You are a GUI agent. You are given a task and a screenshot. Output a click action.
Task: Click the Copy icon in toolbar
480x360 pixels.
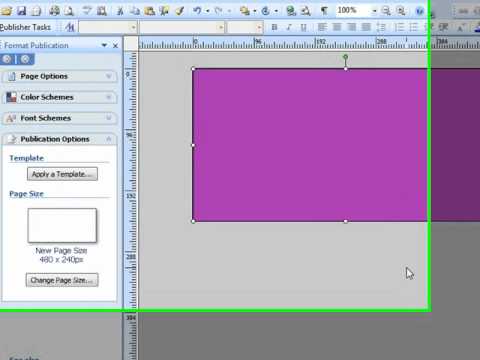point(135,11)
